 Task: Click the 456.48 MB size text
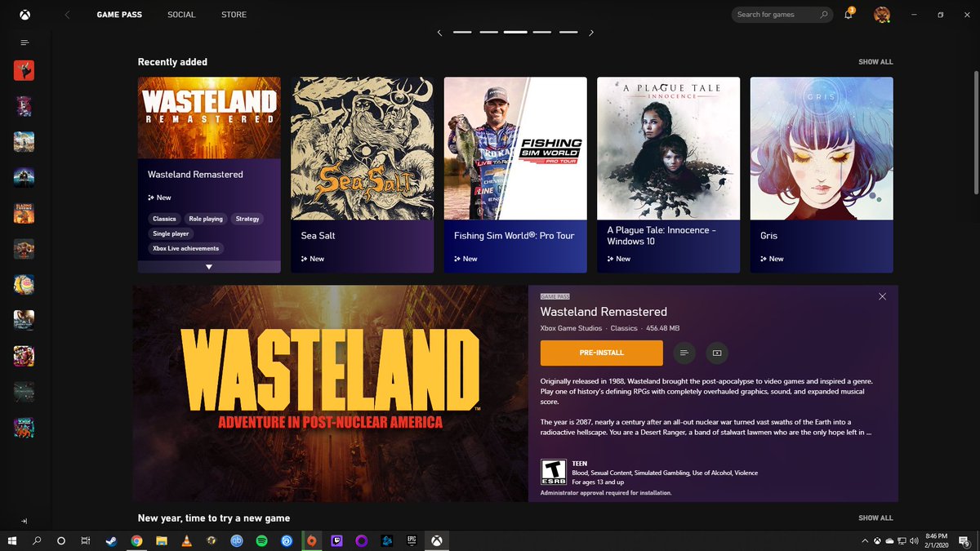click(x=662, y=328)
